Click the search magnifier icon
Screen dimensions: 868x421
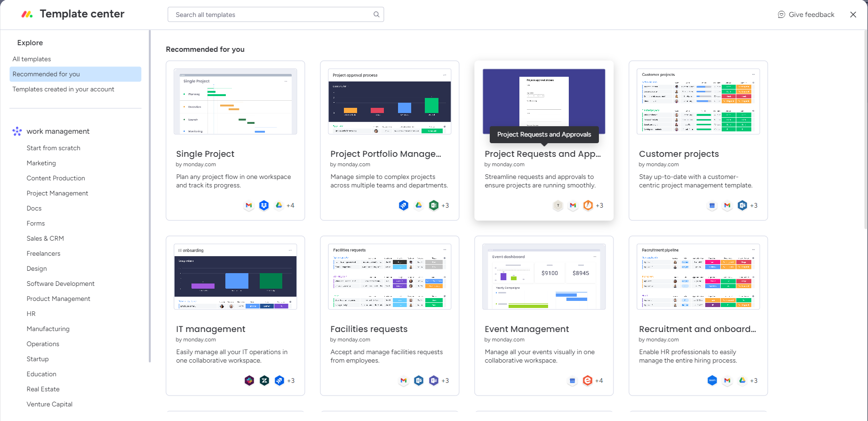[376, 15]
